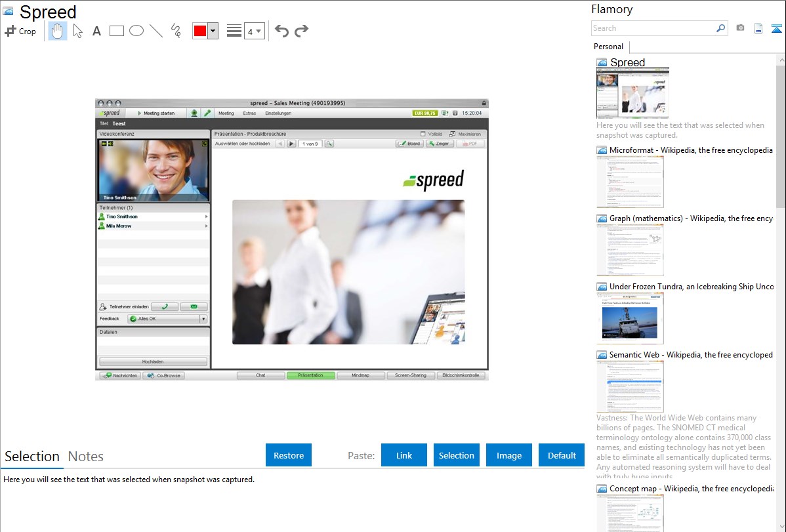Go to the next presentation slide

pyautogui.click(x=291, y=144)
